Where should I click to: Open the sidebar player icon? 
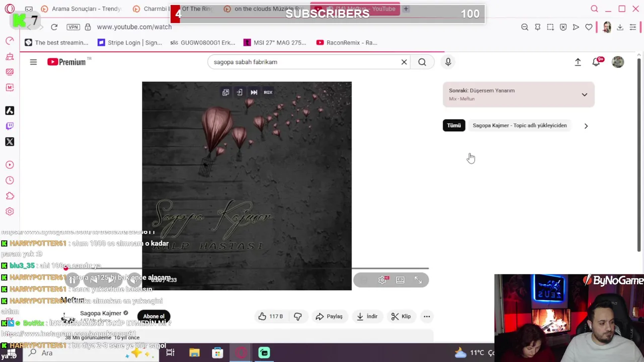coord(10,165)
